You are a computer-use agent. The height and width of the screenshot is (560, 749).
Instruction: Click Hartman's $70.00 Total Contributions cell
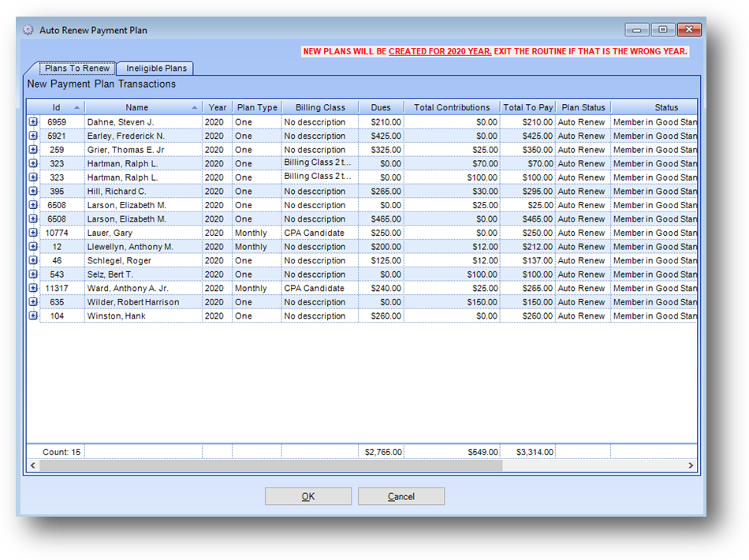[452, 163]
